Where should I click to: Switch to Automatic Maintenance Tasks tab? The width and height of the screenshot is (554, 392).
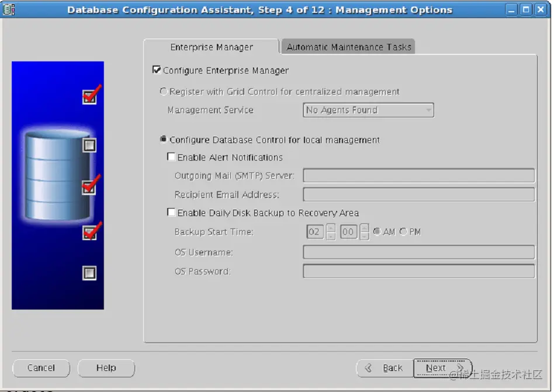pyautogui.click(x=348, y=47)
